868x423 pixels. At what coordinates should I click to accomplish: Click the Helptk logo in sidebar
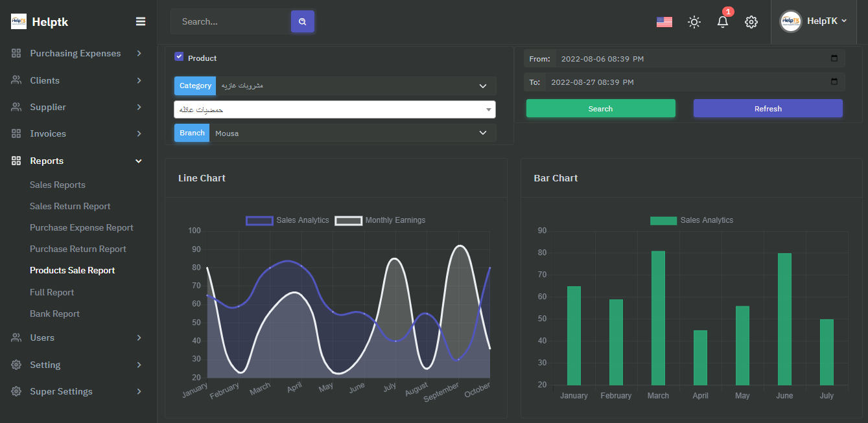(19, 21)
